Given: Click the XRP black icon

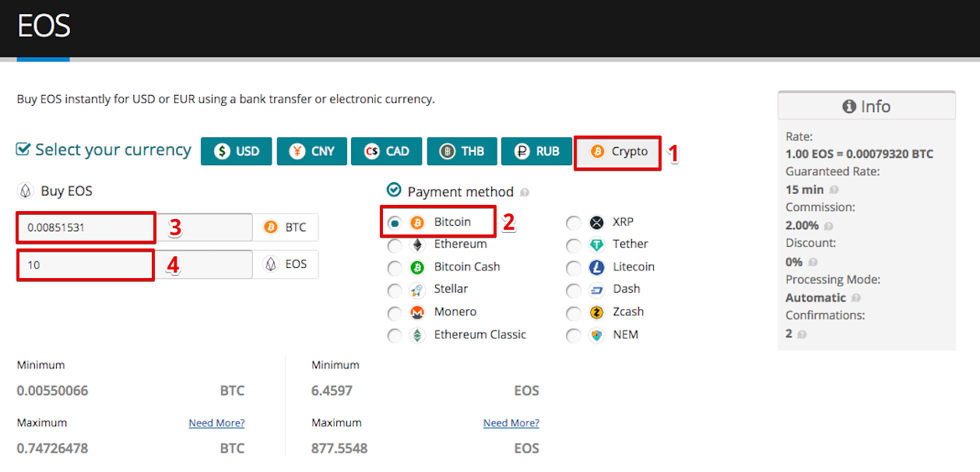Looking at the screenshot, I should coord(597,223).
